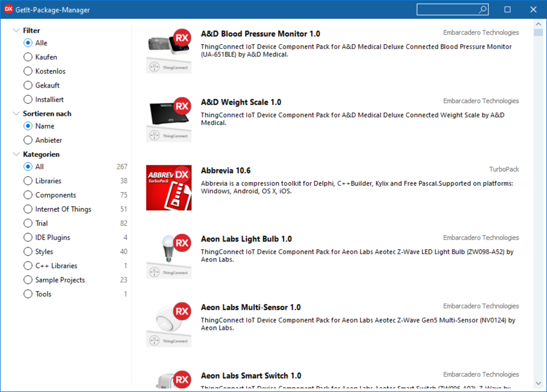Viewport: 547px width, 392px height.
Task: Collapse the Sortieren nach section
Action: pyautogui.click(x=15, y=113)
